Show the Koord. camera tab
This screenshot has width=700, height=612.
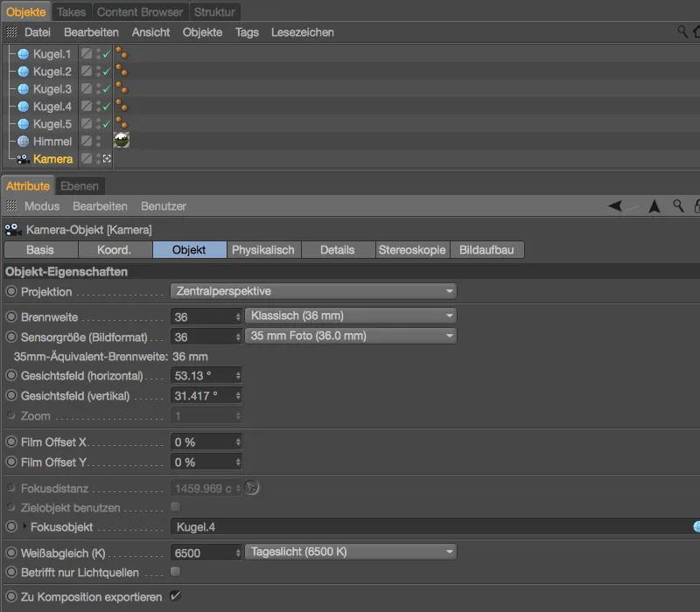[115, 250]
